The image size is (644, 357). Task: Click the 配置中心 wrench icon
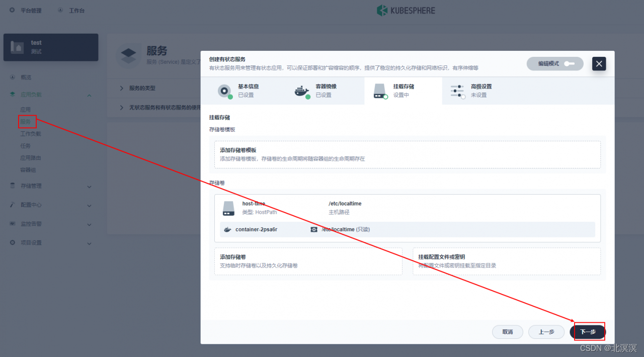(13, 205)
